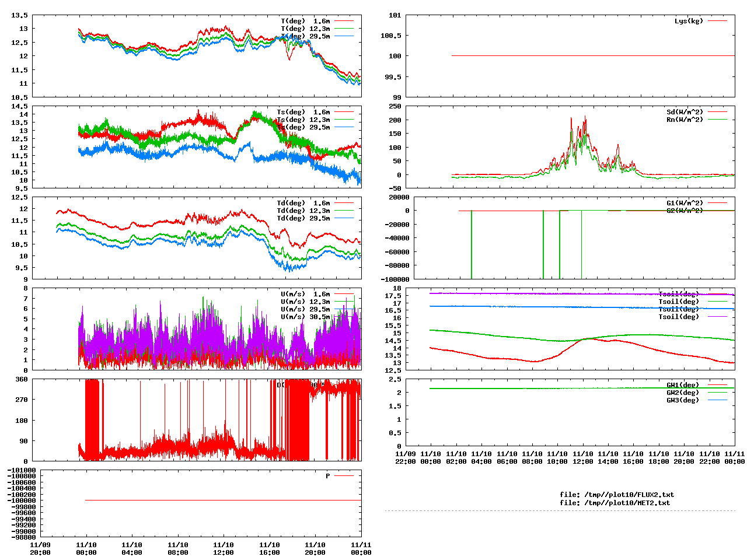Select the Ts(deg) 12.3m legend label
The image size is (747, 560).
coord(303,120)
